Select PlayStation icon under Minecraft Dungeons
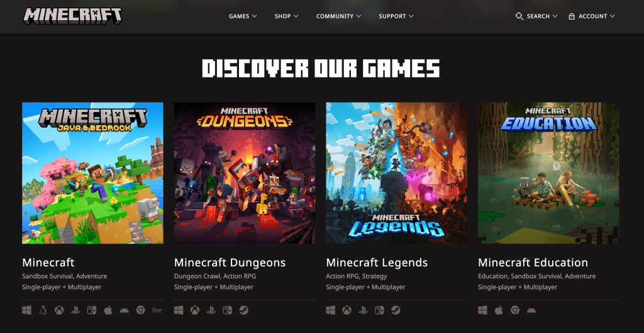 pos(211,310)
